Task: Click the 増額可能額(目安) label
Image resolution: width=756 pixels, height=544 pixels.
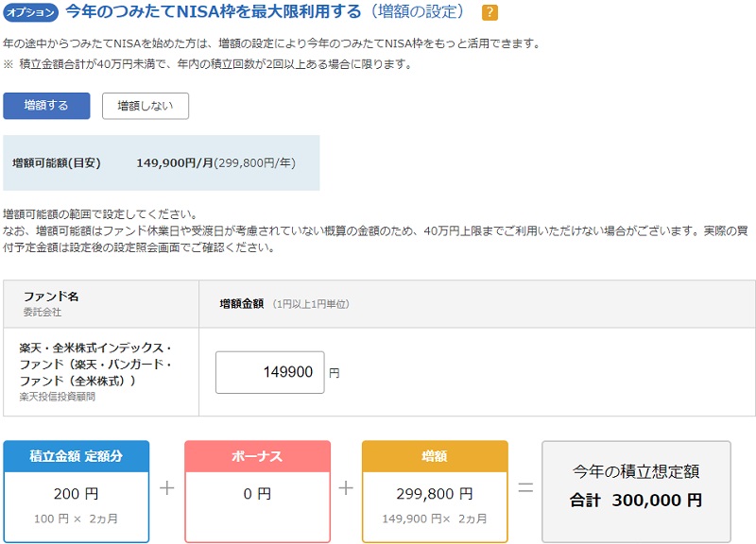Action: point(57,162)
